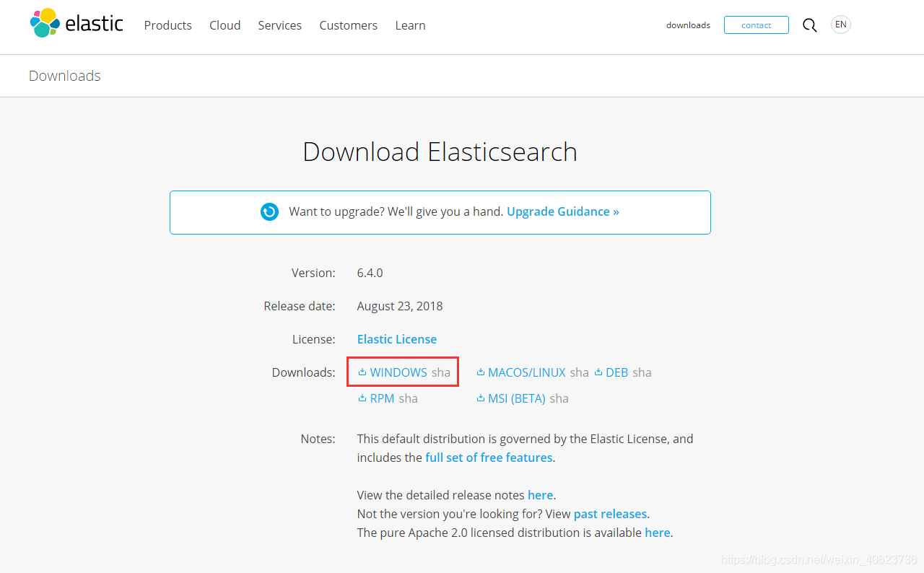Open the sha link after WINDOWS
This screenshot has height=573, width=924.
tap(441, 372)
